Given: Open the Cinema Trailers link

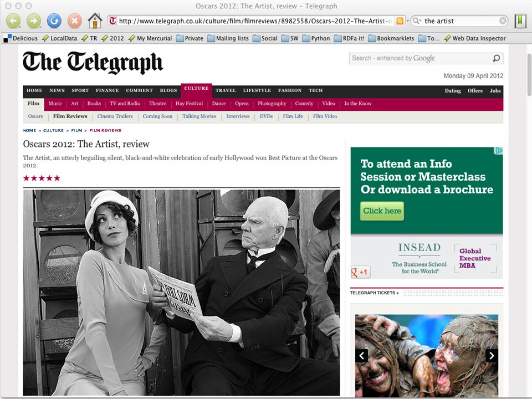Looking at the screenshot, I should [x=115, y=116].
